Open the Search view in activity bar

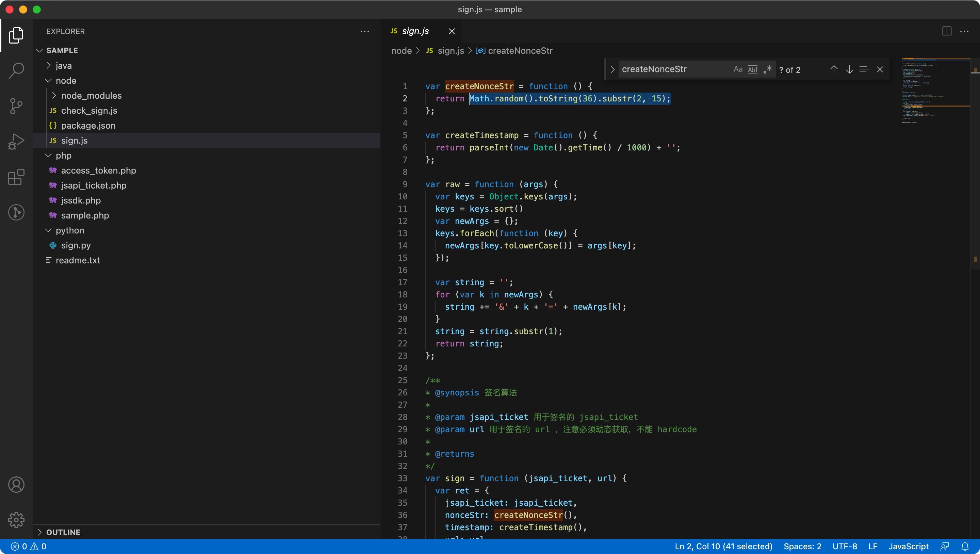pos(16,70)
